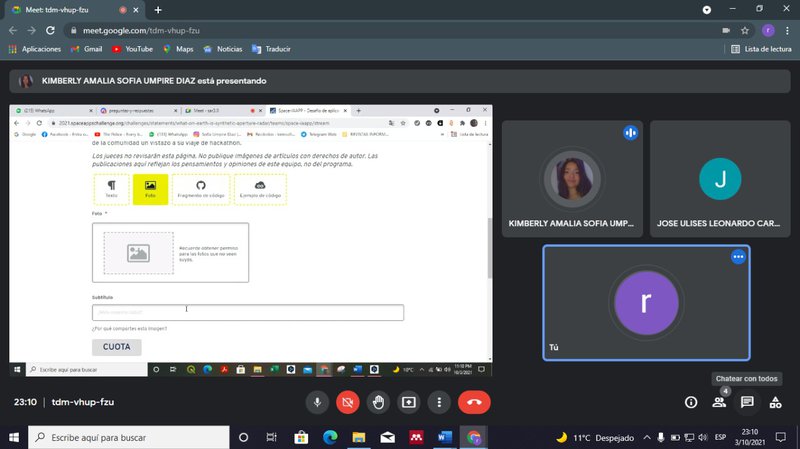
Task: Open the Gmail bookmark
Action: [x=86, y=48]
